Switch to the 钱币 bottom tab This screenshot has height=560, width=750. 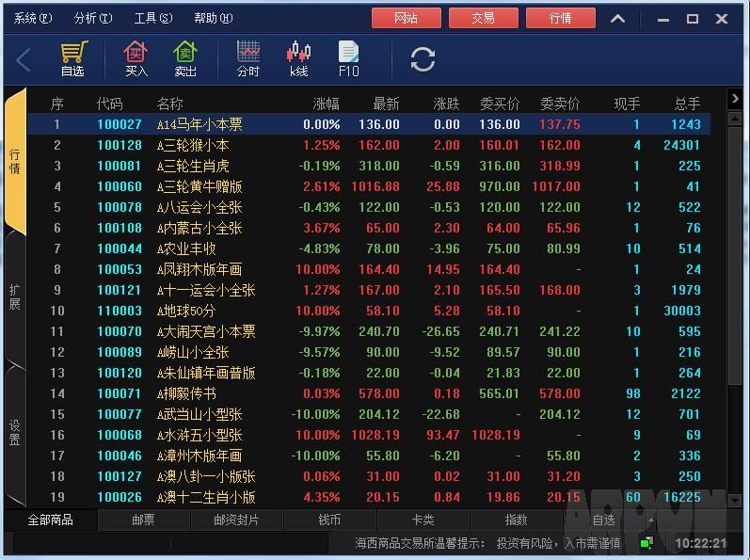[x=329, y=520]
